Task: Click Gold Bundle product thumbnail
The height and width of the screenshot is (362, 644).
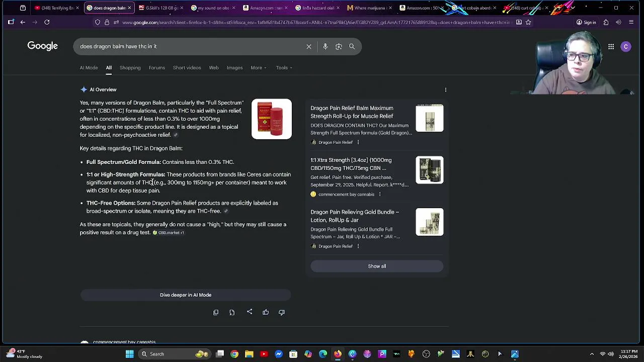Action: [430, 222]
